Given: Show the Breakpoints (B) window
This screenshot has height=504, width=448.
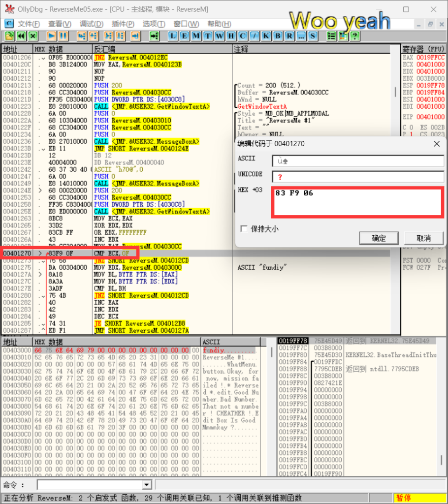Looking at the screenshot, I should (278, 36).
